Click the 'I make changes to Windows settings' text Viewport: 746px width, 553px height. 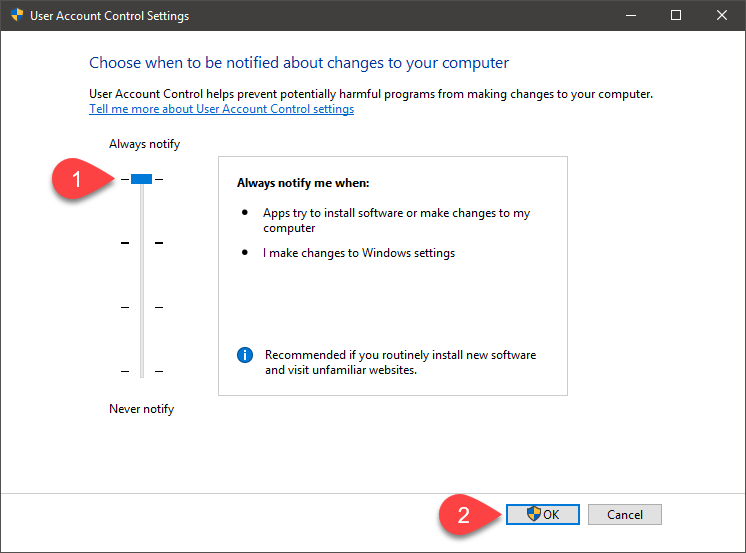click(359, 253)
